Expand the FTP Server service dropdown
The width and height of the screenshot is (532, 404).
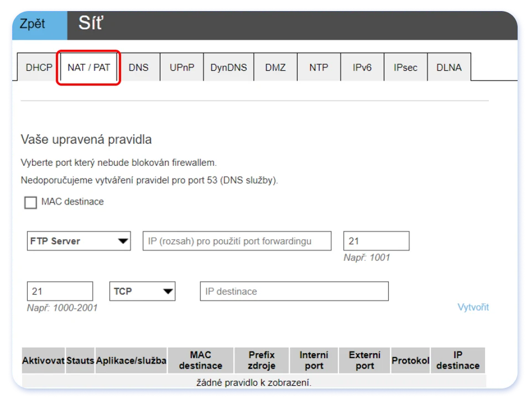[x=79, y=241]
